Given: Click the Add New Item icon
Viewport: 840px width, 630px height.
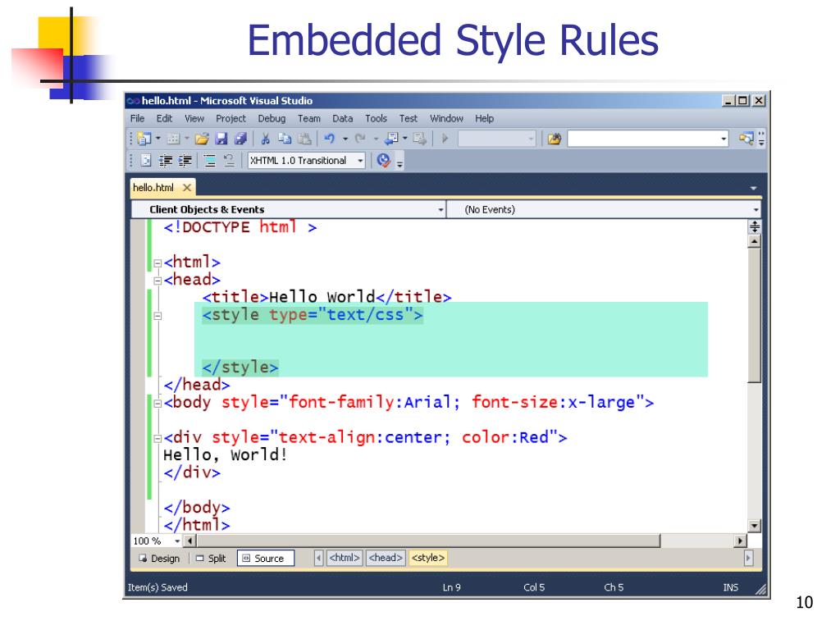Looking at the screenshot, I should 173,139.
